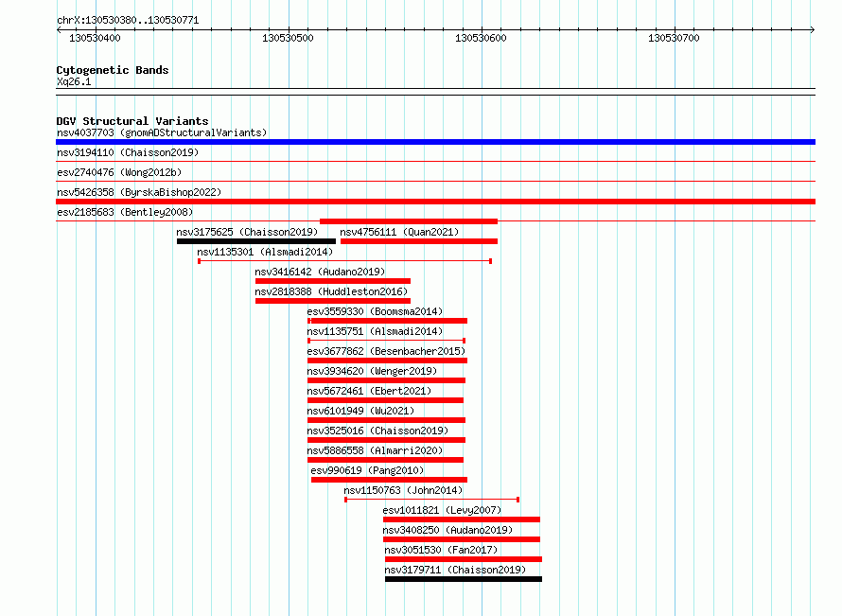Select red bar under esv990619 (Pang2010)
The height and width of the screenshot is (616, 842).
(390, 480)
